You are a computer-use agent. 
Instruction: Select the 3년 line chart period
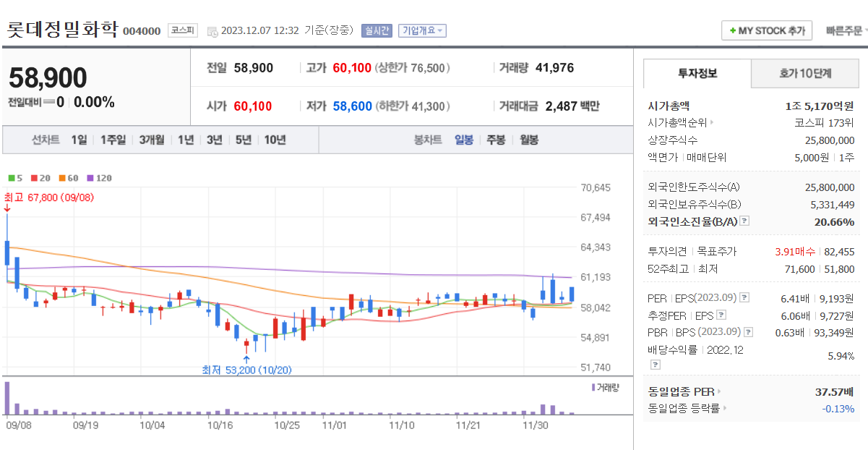(214, 140)
